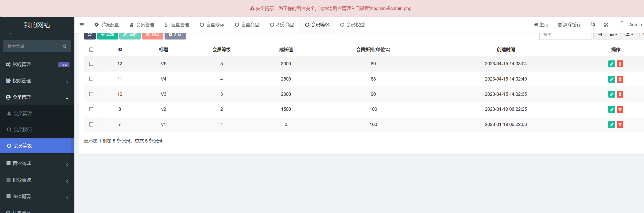Screen dimensions: 644x213
Task: Click the red delete icon for V4 row
Action: pyautogui.click(x=620, y=79)
